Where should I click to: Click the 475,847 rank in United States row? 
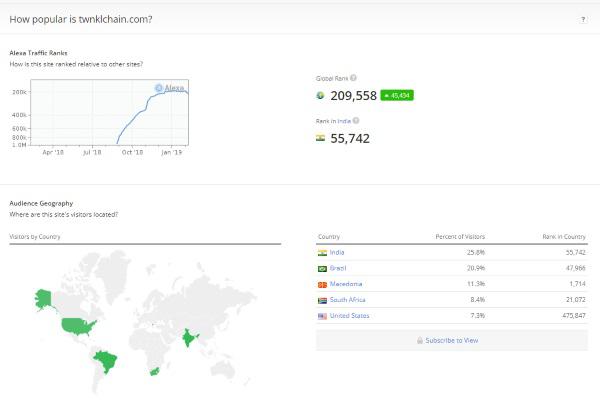pyautogui.click(x=574, y=315)
